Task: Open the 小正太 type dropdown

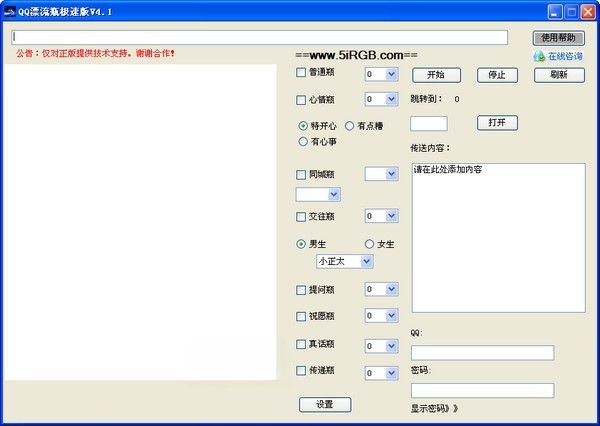Action: (x=367, y=262)
